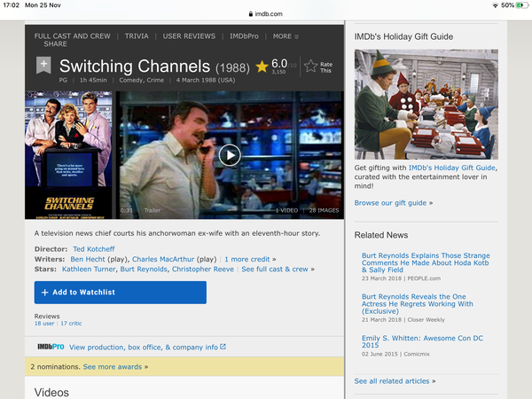The width and height of the screenshot is (532, 399).
Task: Tap the 17:02 clock in status bar
Action: 12,5
